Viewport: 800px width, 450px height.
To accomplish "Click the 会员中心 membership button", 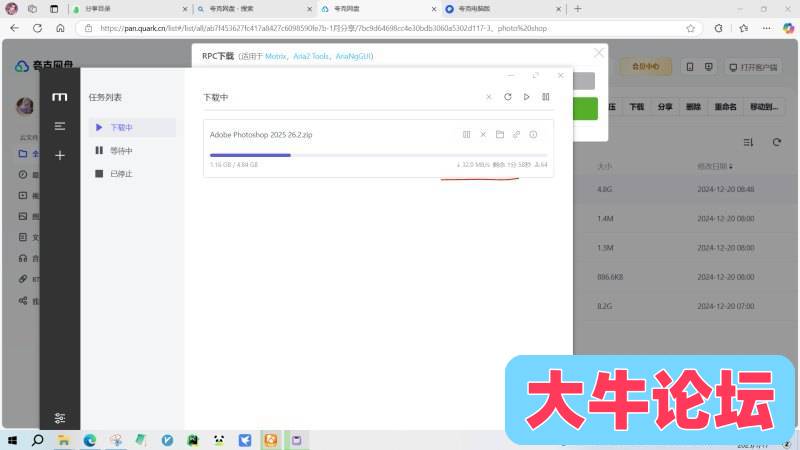I will tap(645, 67).
